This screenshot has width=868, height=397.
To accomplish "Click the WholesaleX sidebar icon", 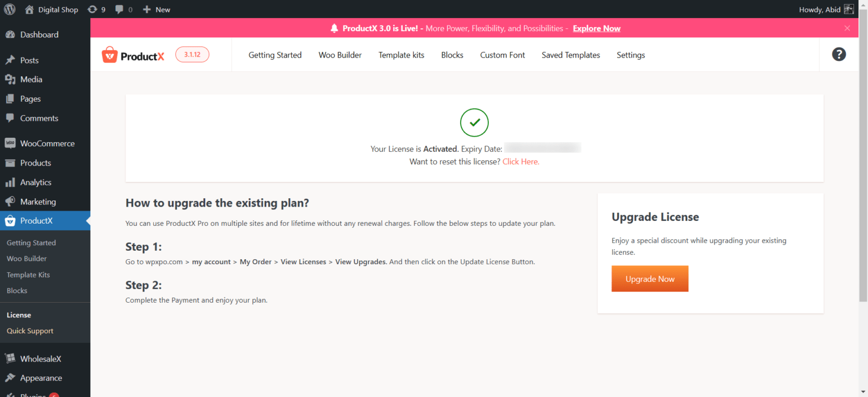I will [11, 358].
